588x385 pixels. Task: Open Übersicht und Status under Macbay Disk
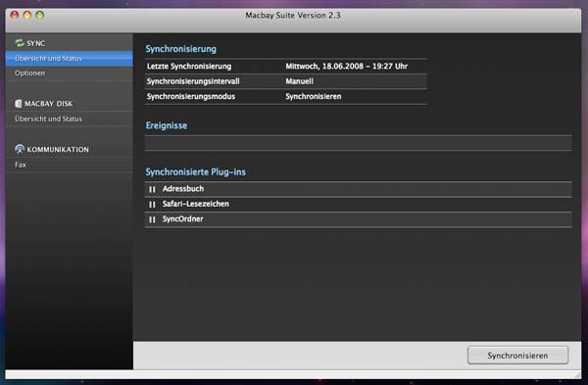coord(70,119)
